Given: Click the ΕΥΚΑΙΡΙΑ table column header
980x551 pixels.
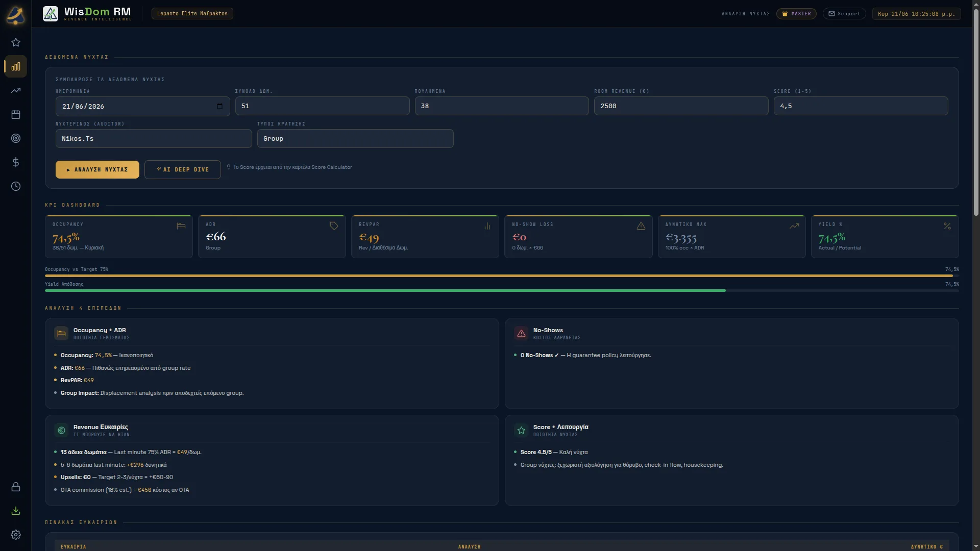Looking at the screenshot, I should (x=73, y=547).
